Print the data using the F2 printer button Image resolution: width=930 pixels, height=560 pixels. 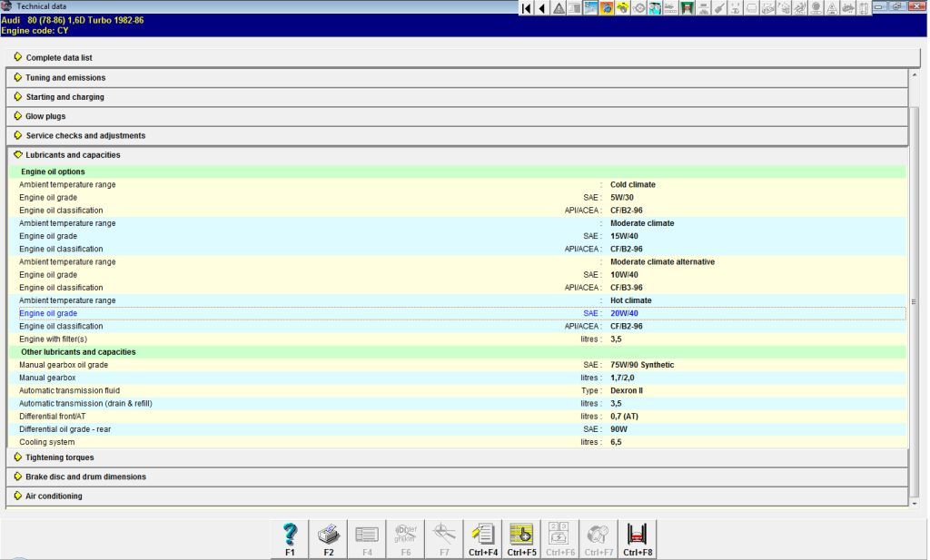[329, 538]
